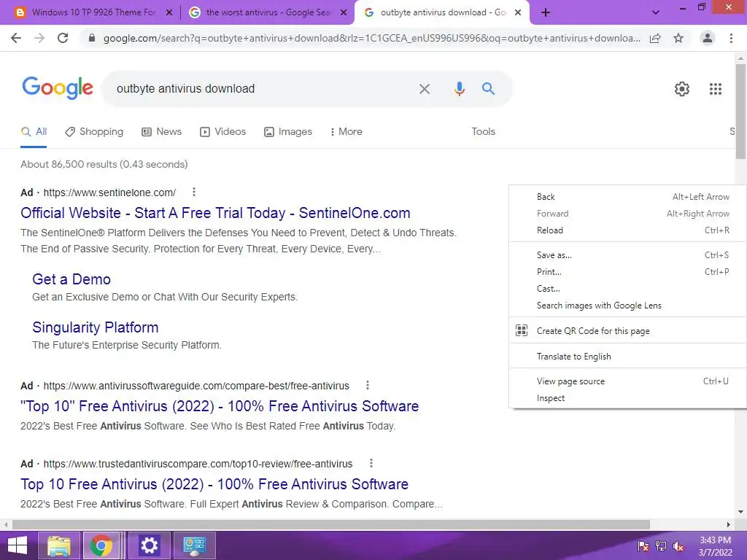Click the URL address bar text
747x560 pixels.
pyautogui.click(x=371, y=38)
